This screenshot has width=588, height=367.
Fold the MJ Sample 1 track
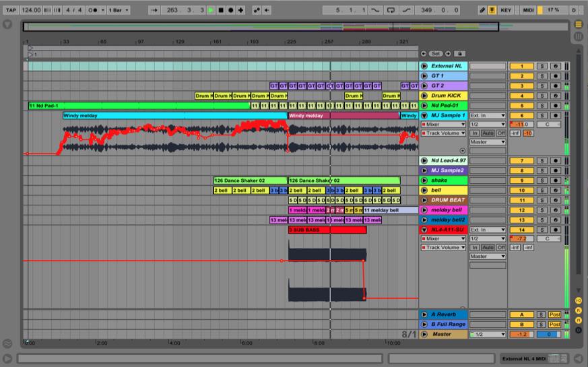(424, 115)
